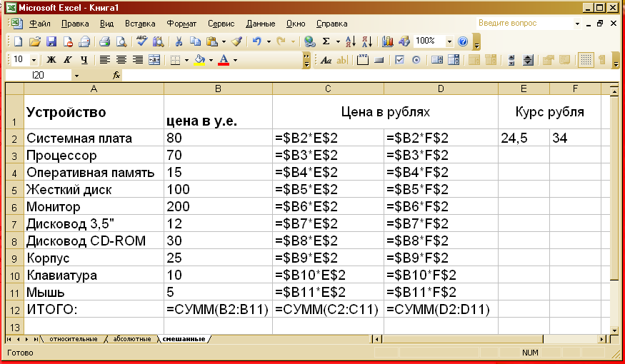Open the Формат menu
Screen dimensions: 625x364
[181, 24]
